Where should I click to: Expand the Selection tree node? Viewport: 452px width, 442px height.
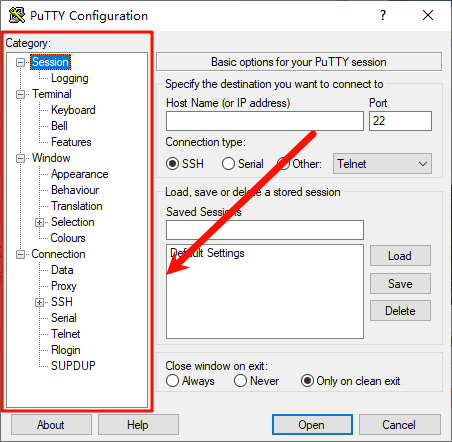[39, 222]
